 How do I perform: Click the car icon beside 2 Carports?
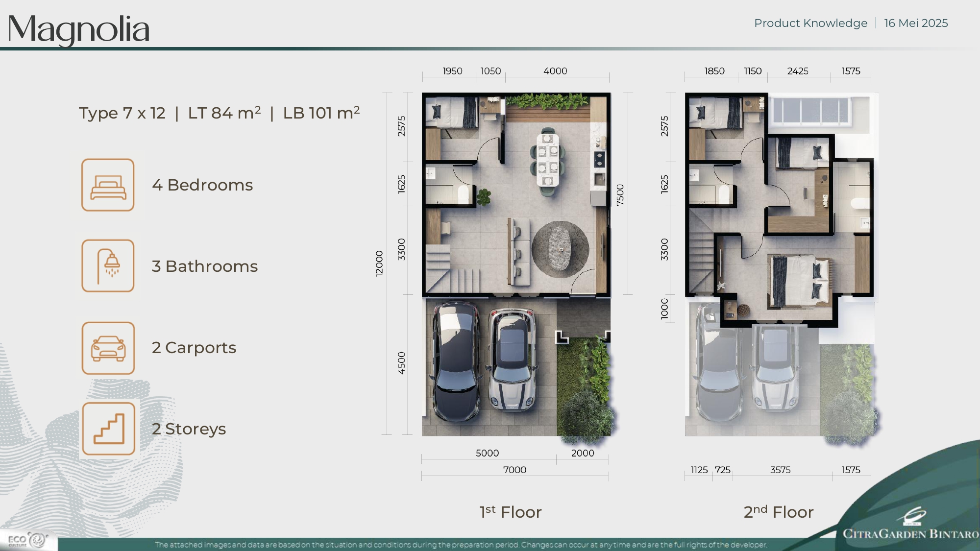(108, 348)
